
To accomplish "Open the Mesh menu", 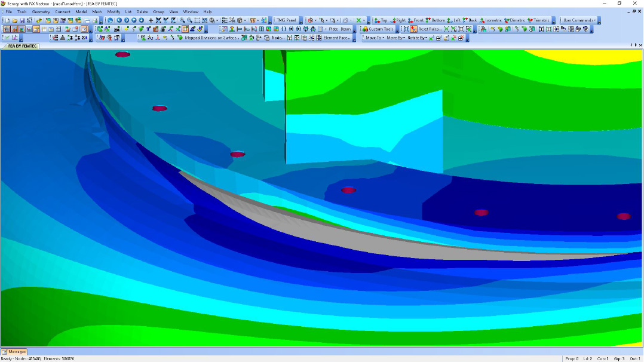I will pyautogui.click(x=97, y=11).
